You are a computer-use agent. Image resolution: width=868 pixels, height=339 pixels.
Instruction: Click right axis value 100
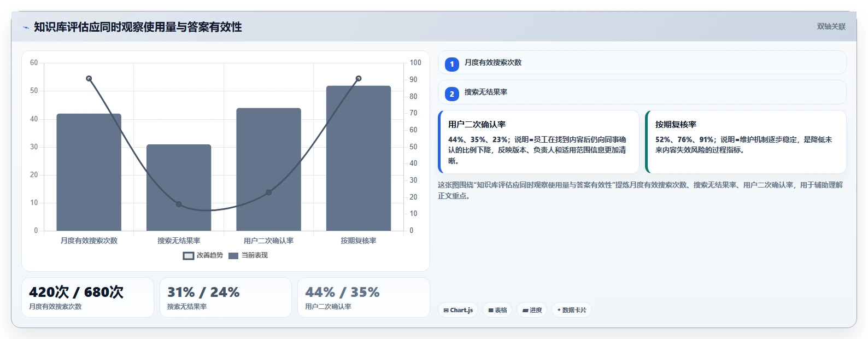pyautogui.click(x=415, y=63)
